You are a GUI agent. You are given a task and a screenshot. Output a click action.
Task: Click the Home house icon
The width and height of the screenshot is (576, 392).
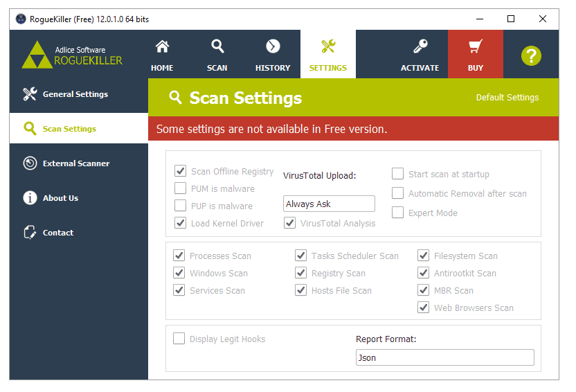coord(162,46)
